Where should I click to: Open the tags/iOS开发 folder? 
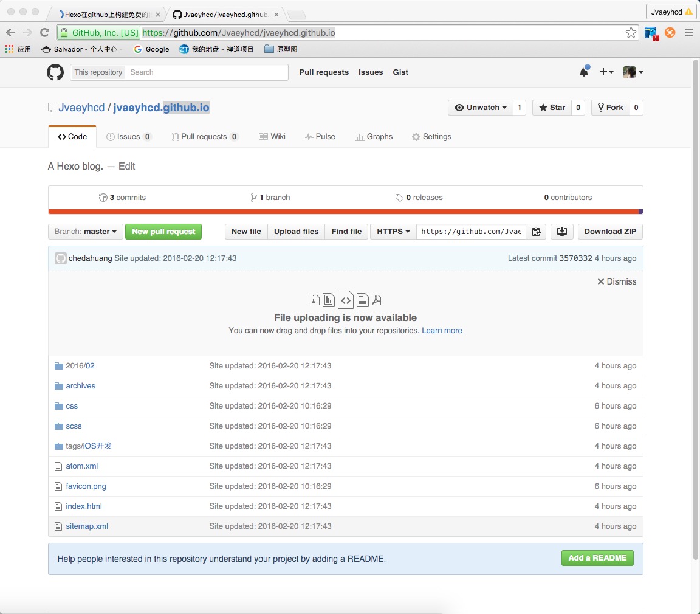coord(89,446)
